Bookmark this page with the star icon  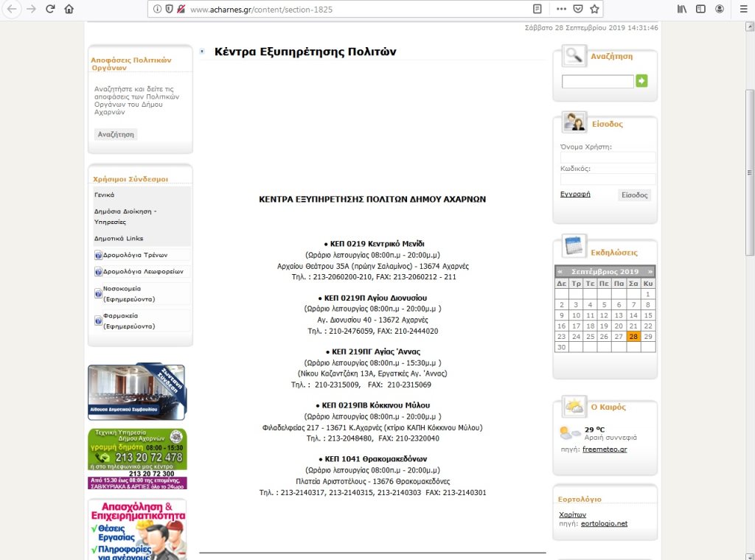[x=594, y=9]
